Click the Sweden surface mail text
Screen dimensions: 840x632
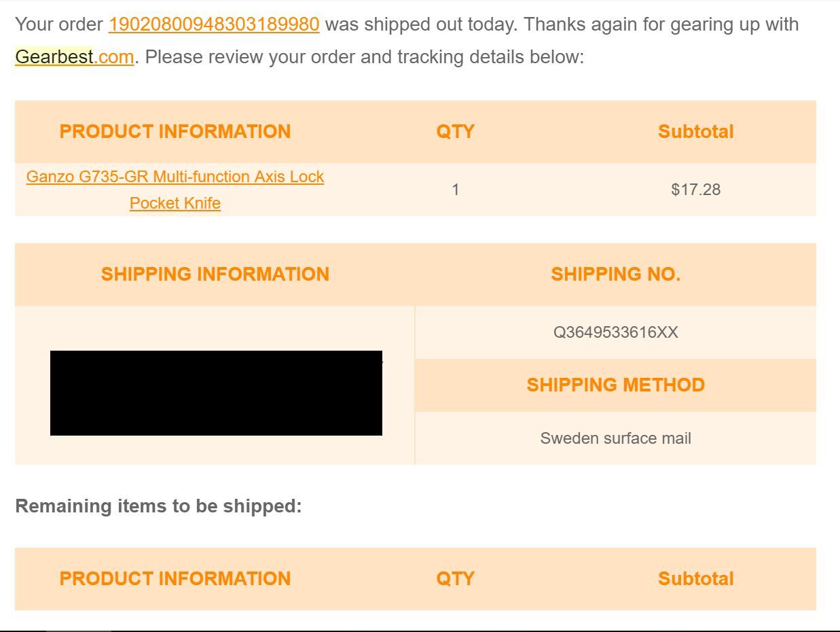[615, 438]
